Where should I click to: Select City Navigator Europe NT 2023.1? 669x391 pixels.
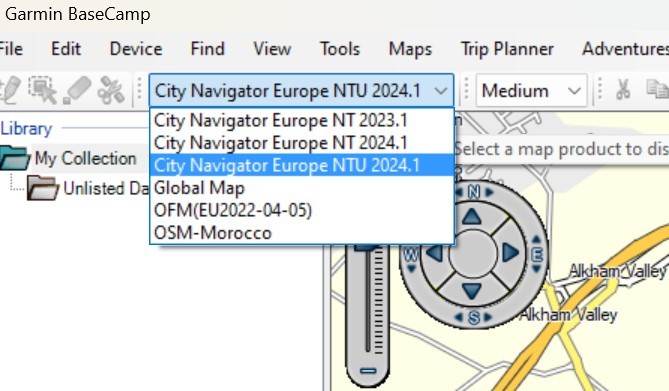pyautogui.click(x=302, y=120)
